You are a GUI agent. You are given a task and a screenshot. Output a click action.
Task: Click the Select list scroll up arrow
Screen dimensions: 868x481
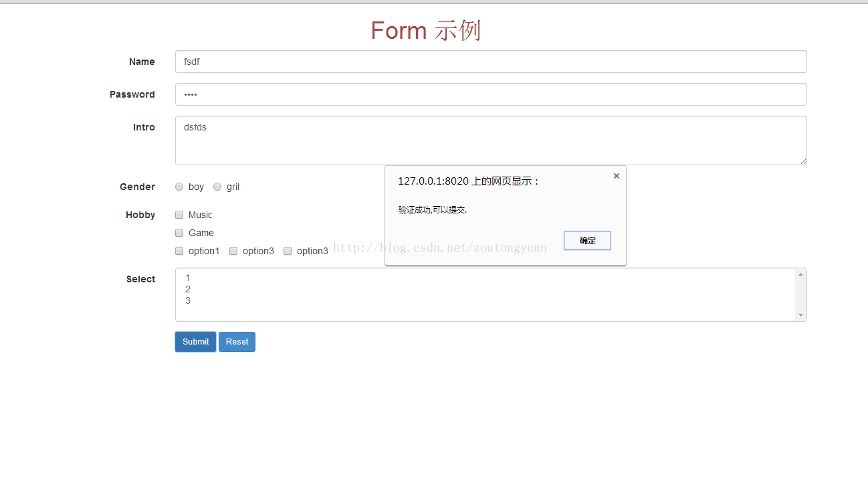tap(800, 274)
